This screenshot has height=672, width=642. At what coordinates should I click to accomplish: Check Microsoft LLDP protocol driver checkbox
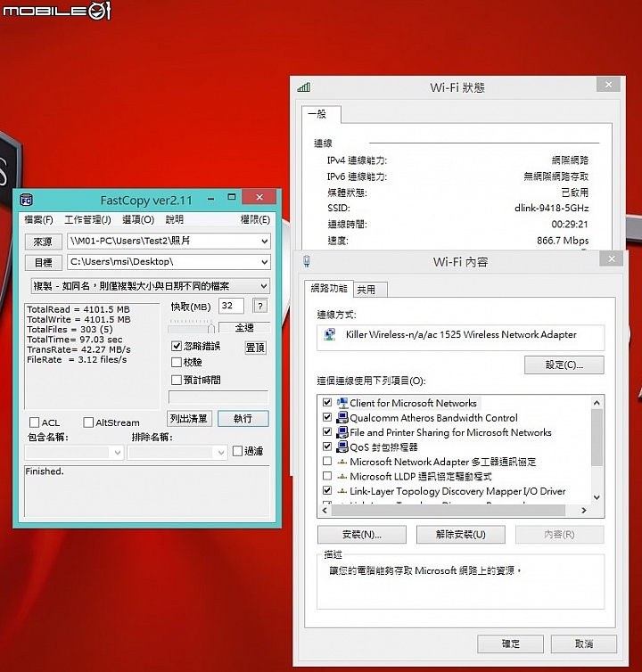327,476
